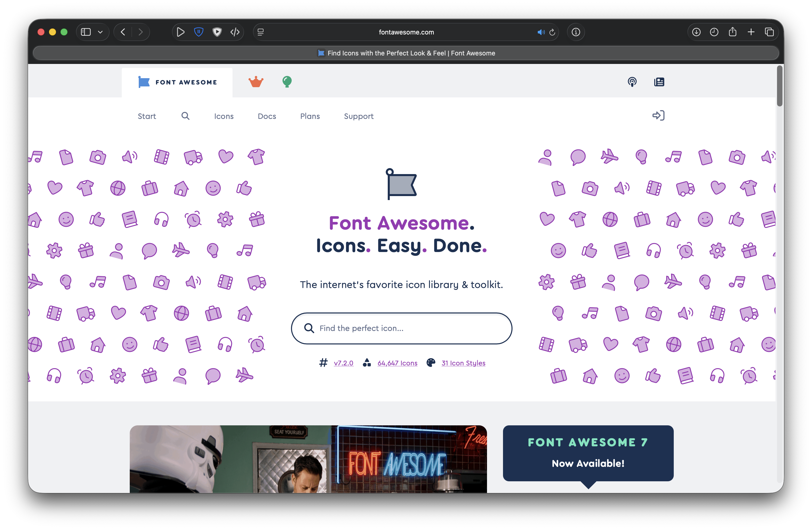Screen dimensions: 812x530
Task: Open the orange crown icon tab
Action: [x=256, y=82]
